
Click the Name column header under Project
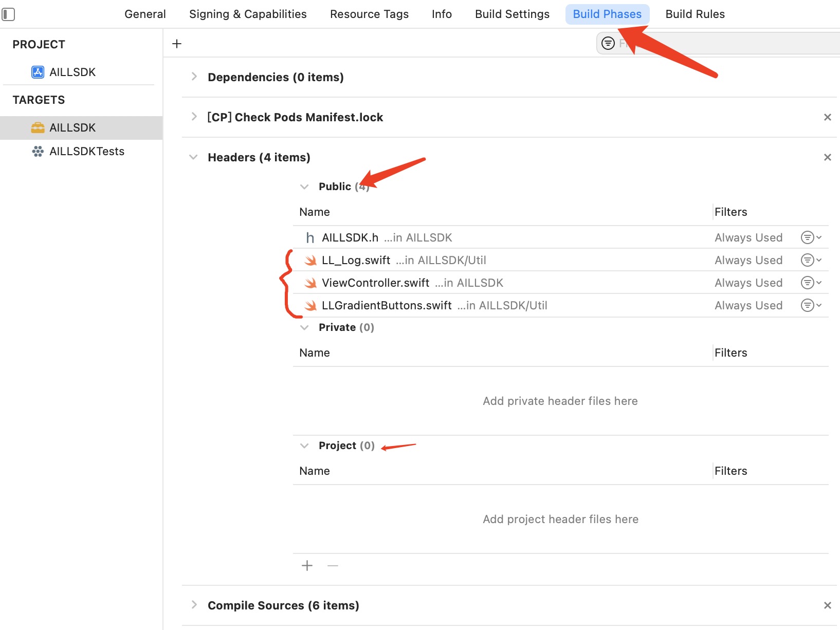315,471
